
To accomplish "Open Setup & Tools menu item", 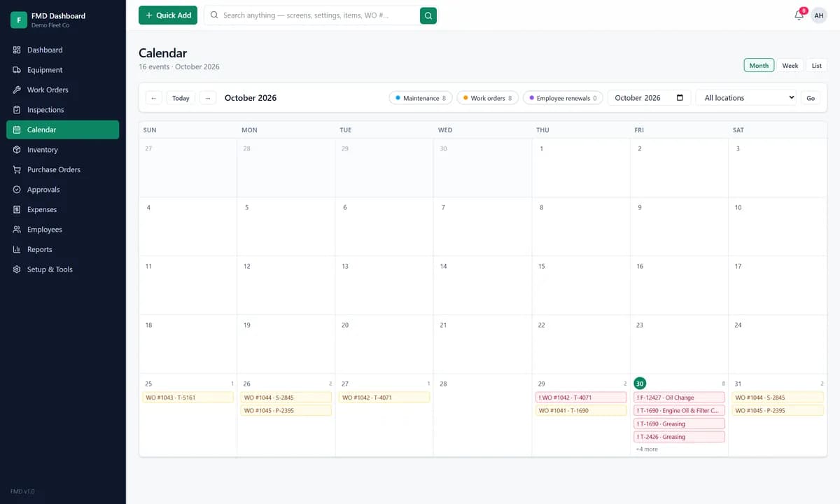I will click(x=63, y=269).
